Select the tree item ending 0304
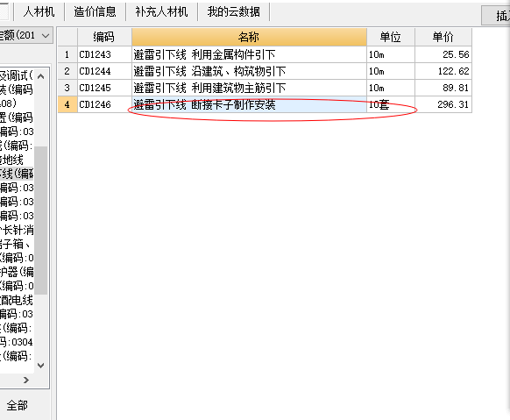 pos(17,342)
